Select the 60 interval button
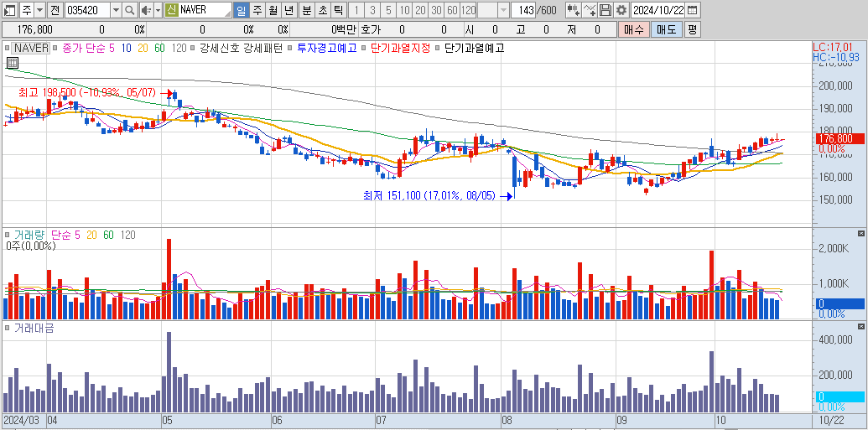Image resolution: width=868 pixels, height=430 pixels. (453, 10)
